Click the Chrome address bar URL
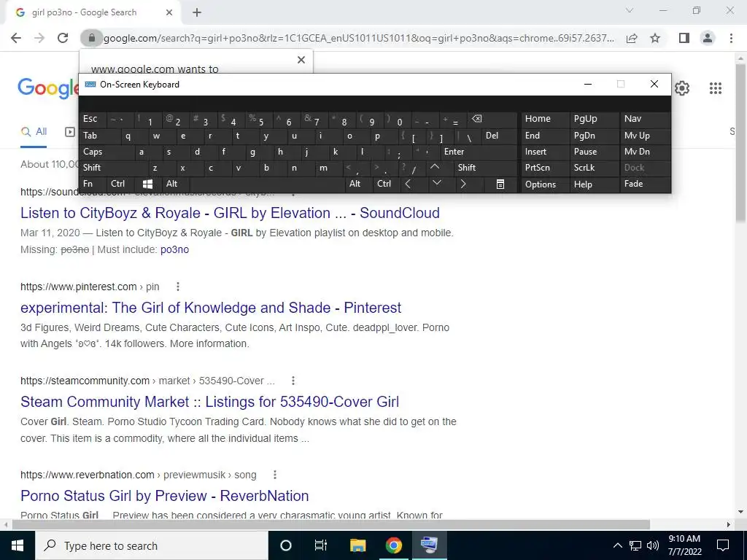This screenshot has height=560, width=747. click(x=359, y=38)
